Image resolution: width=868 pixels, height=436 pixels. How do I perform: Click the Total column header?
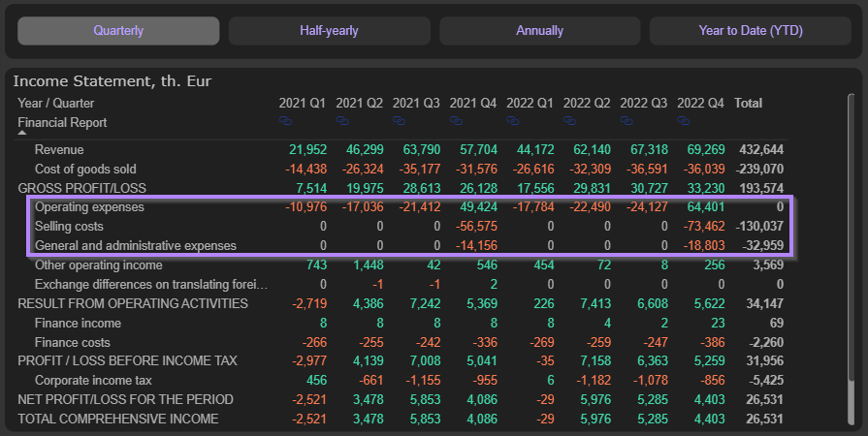[749, 103]
